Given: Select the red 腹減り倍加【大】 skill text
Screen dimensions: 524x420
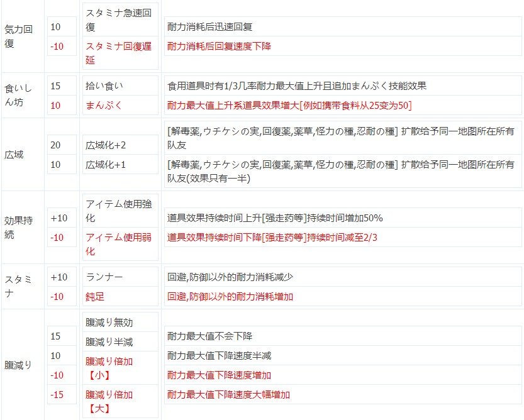Looking at the screenshot, I should 109,402.
